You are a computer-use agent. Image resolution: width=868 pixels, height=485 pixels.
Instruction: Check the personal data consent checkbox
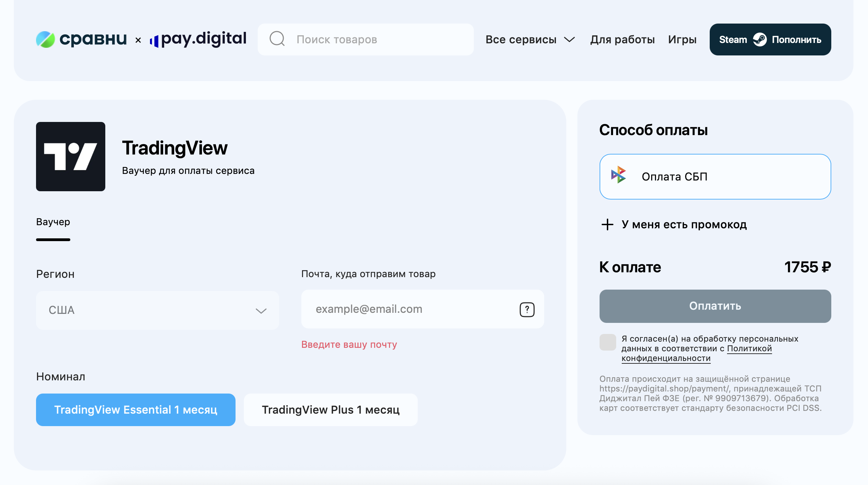[x=608, y=342]
